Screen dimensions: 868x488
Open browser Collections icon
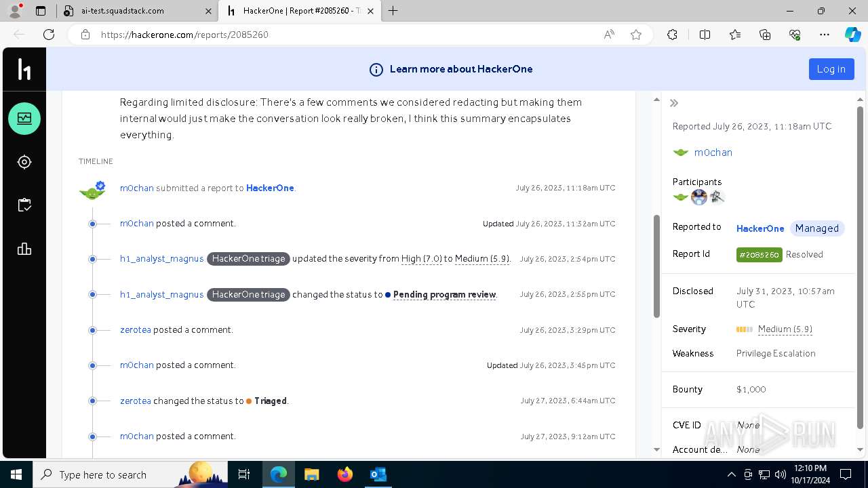765,35
